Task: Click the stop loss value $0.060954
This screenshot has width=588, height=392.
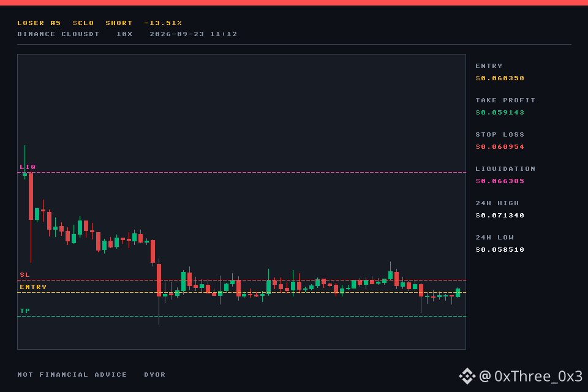Action: (x=500, y=146)
